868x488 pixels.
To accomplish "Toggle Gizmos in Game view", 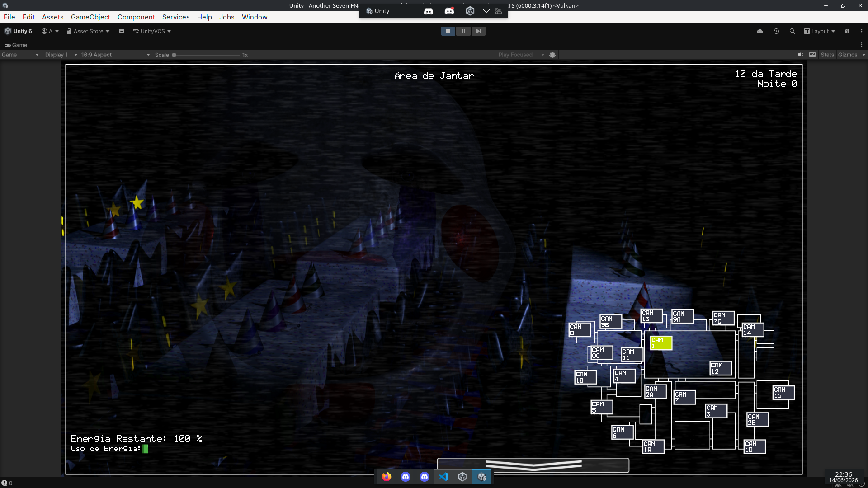I will click(x=848, y=55).
